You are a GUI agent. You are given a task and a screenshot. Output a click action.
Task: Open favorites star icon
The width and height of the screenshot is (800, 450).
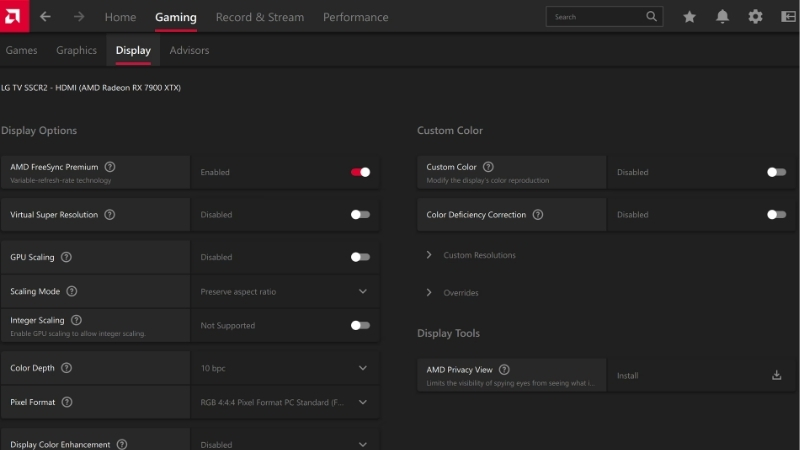pos(689,17)
